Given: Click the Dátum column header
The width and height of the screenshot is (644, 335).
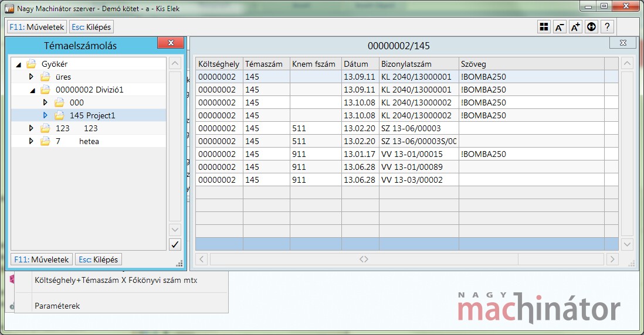Looking at the screenshot, I should pyautogui.click(x=360, y=64).
